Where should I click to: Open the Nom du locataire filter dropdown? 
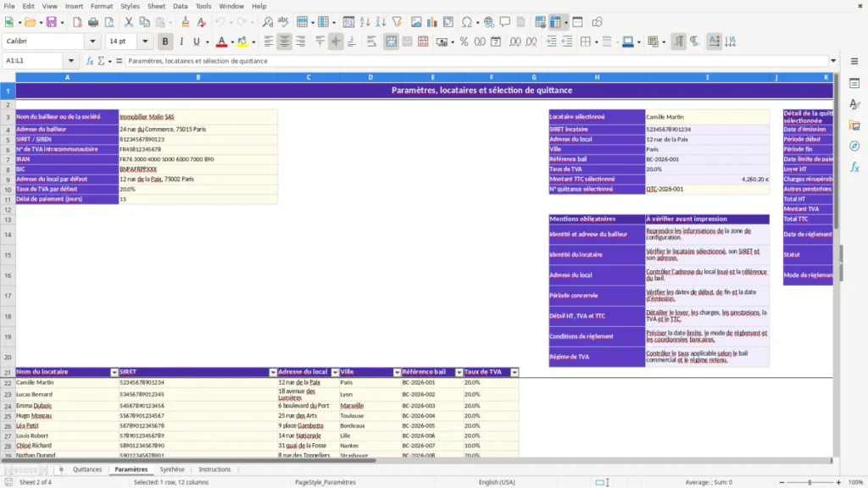[x=114, y=373]
